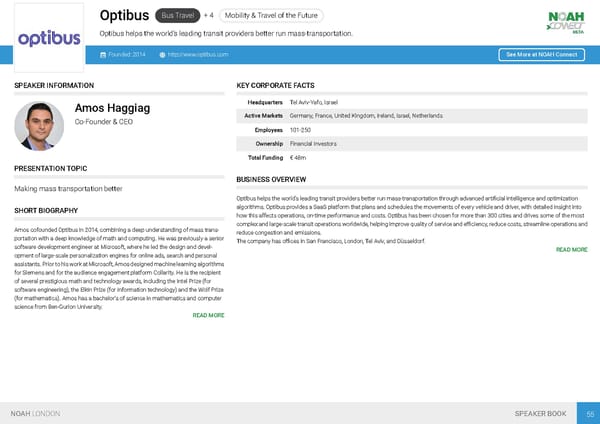Click READ MORE under the short biography
600x424 pixels.
point(208,315)
